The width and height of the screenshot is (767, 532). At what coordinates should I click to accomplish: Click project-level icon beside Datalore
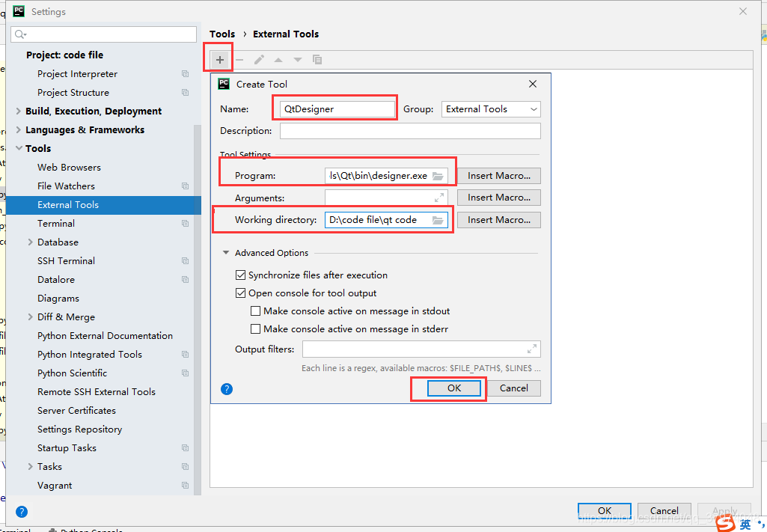185,280
